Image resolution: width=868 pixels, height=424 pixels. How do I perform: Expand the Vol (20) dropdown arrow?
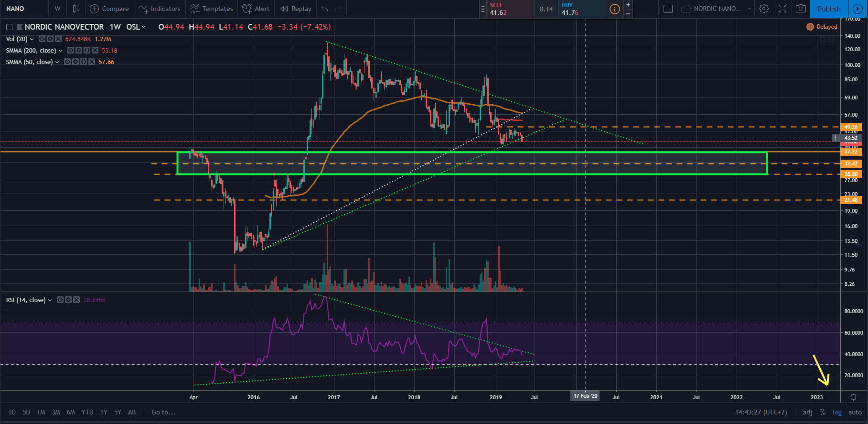pyautogui.click(x=32, y=39)
